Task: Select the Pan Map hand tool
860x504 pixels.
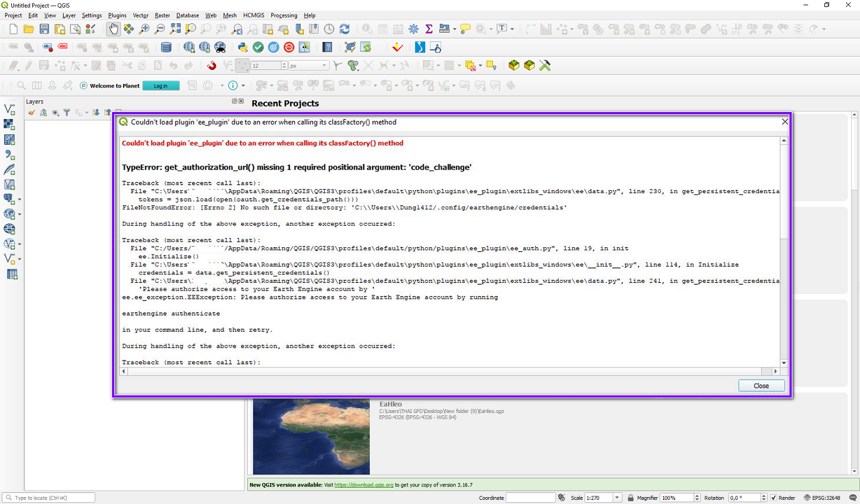Action: pos(113,29)
